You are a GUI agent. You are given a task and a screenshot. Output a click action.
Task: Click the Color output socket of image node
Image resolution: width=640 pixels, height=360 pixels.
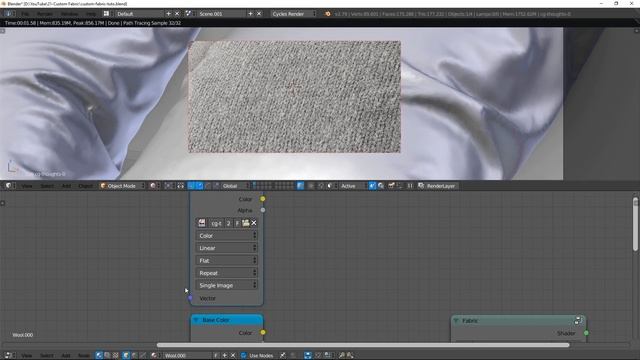[x=263, y=199]
